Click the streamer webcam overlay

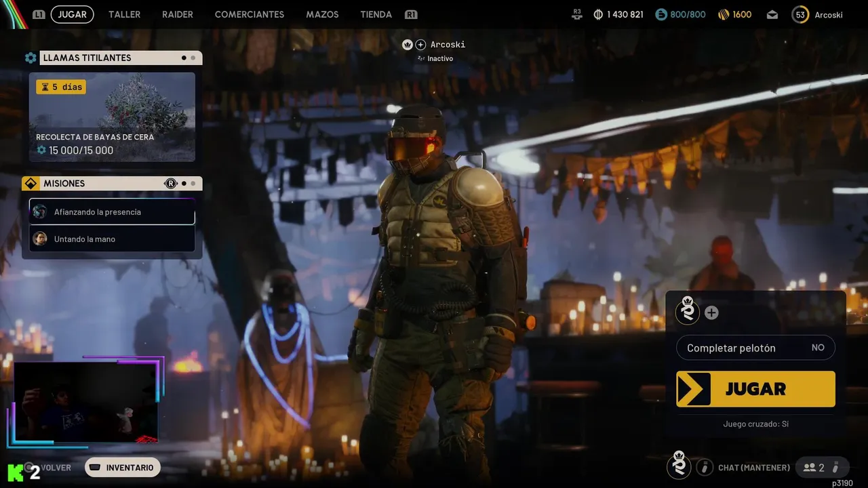(x=86, y=401)
